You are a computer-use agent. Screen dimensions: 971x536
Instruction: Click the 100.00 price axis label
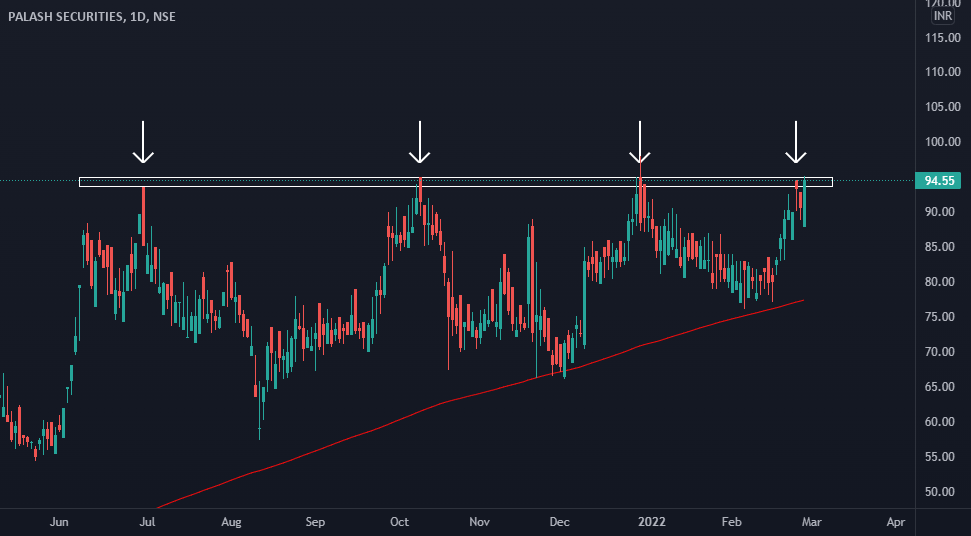[943, 142]
